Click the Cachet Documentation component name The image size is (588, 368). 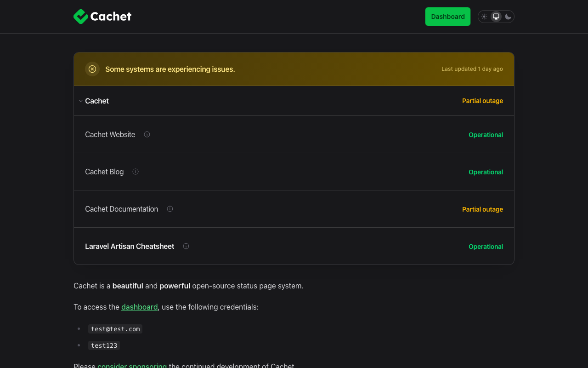122,209
